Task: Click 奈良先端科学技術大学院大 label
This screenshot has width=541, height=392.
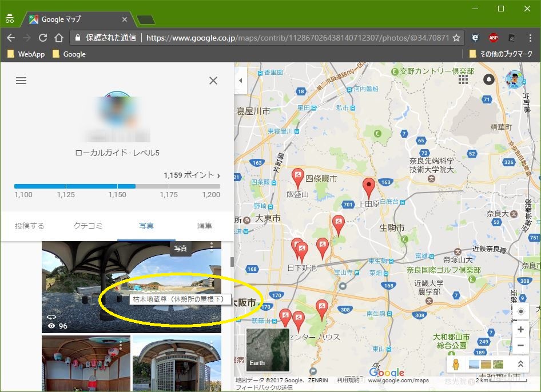Action: point(431,165)
